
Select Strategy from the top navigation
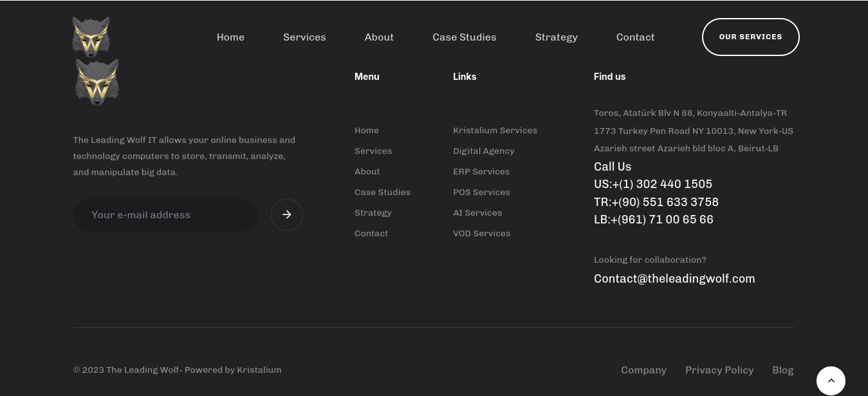tap(556, 37)
